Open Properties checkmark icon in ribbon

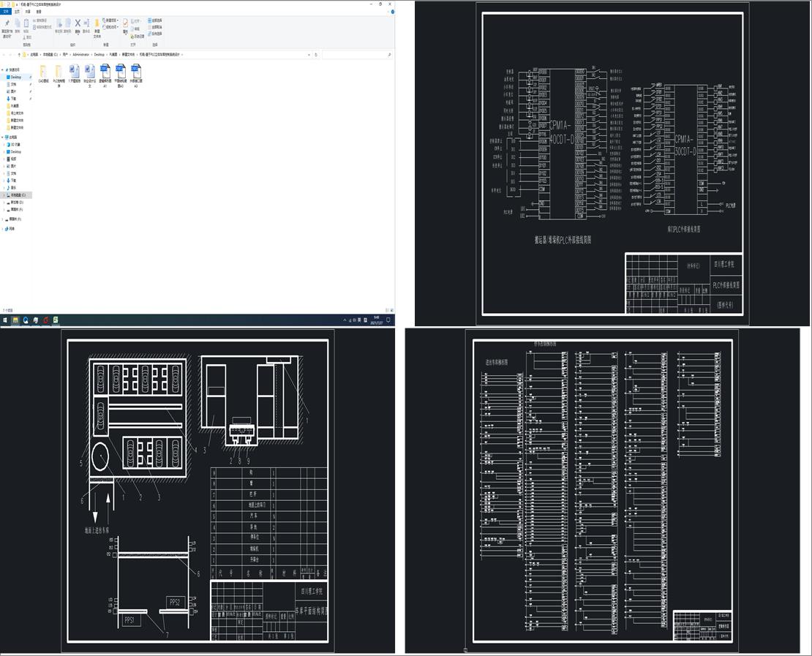coord(125,24)
